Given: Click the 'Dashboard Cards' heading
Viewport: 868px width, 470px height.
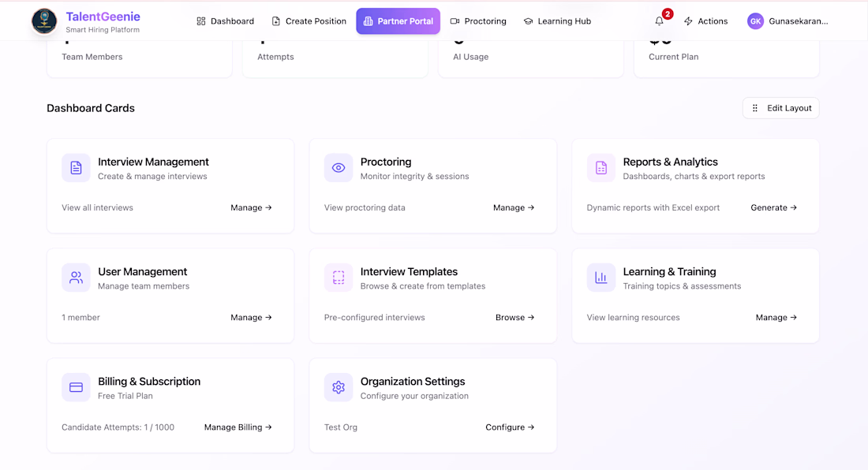Looking at the screenshot, I should pos(91,108).
